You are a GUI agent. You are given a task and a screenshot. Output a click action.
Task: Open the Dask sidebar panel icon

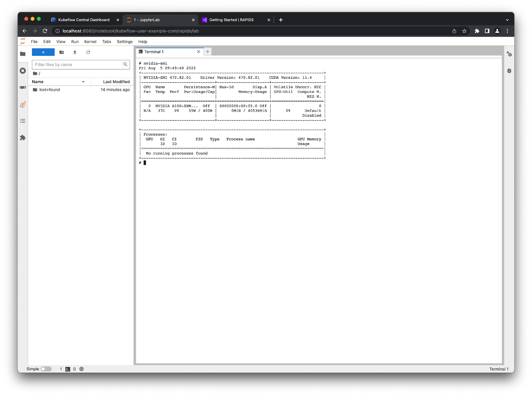(23, 104)
